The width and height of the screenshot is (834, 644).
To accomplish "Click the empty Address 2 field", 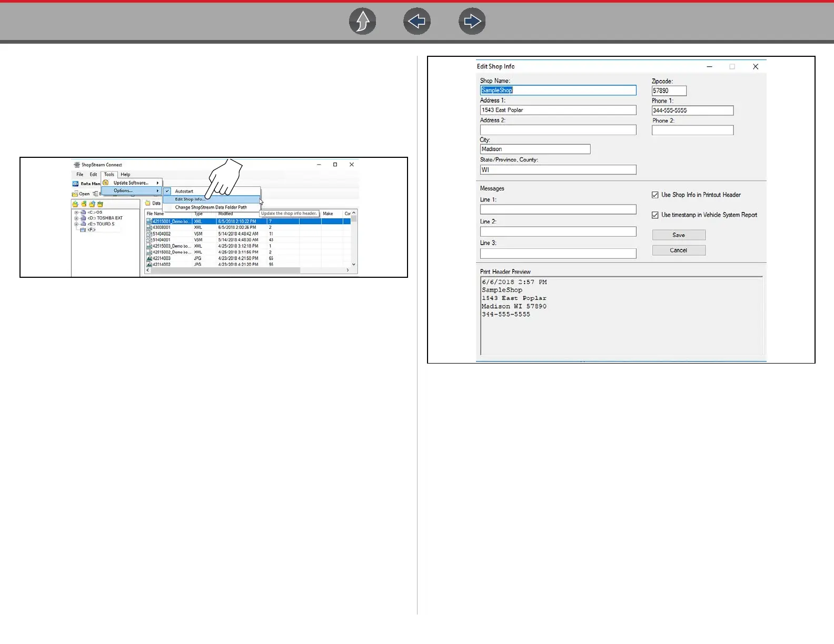I will (558, 130).
